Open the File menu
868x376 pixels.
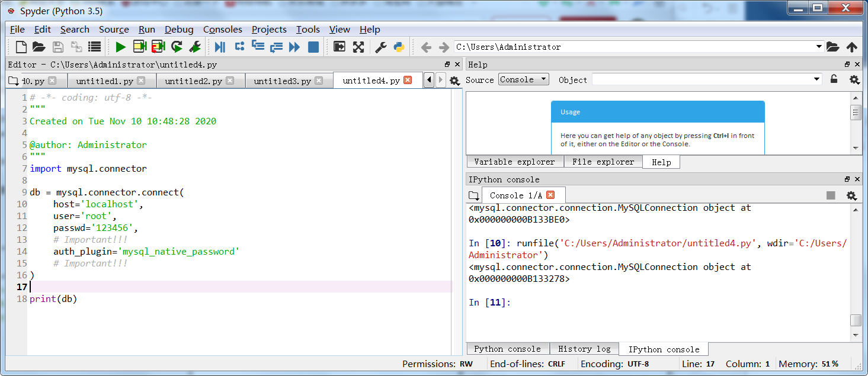(x=17, y=30)
